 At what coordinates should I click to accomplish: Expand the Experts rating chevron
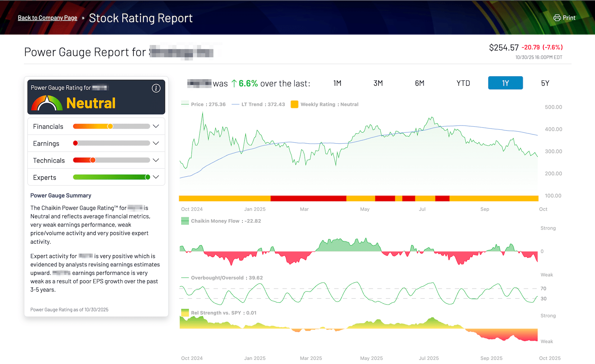point(156,177)
